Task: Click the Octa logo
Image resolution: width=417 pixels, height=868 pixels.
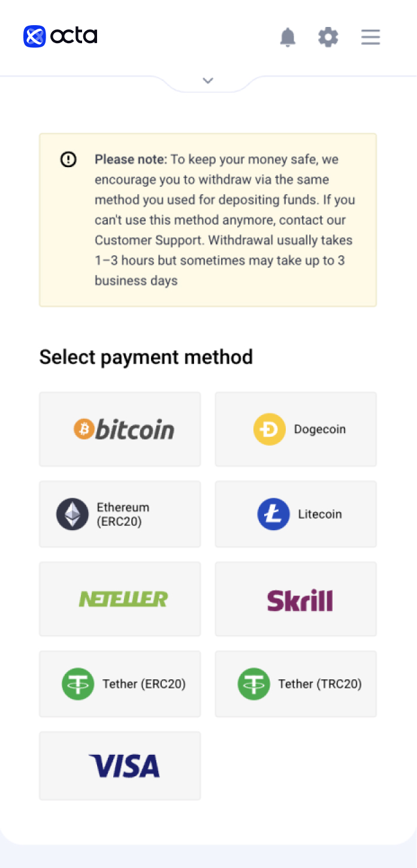Action: [x=60, y=37]
